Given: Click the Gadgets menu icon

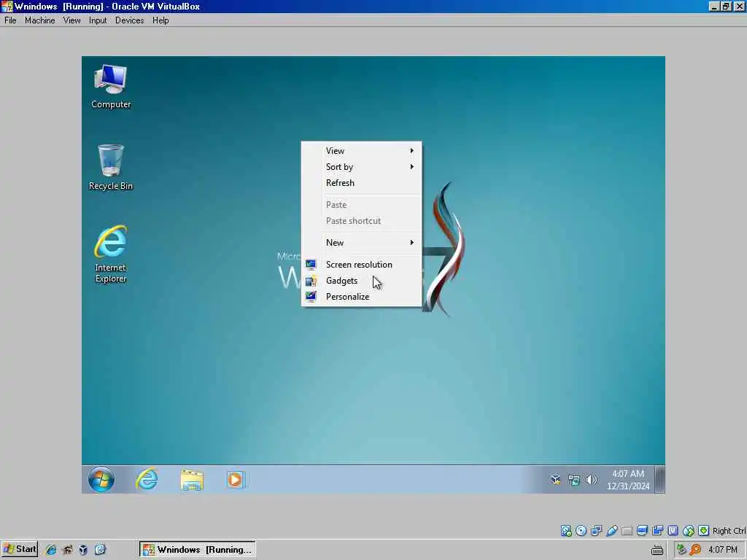Looking at the screenshot, I should 311,281.
